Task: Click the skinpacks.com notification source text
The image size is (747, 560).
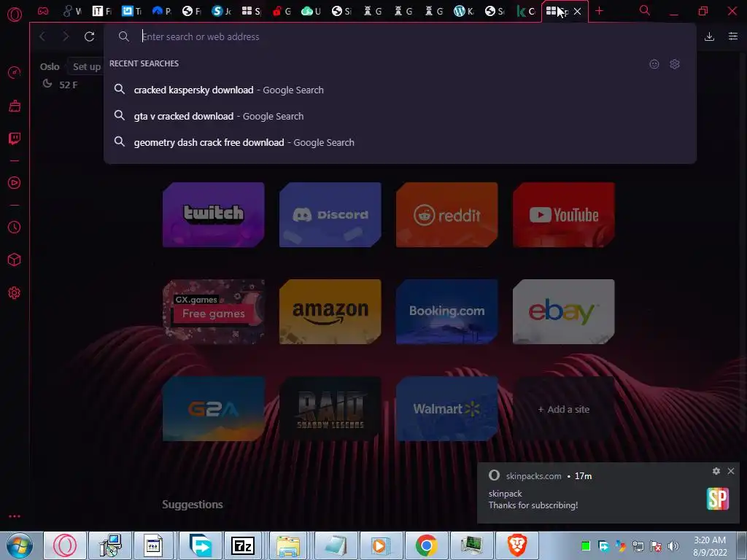Action: point(533,475)
